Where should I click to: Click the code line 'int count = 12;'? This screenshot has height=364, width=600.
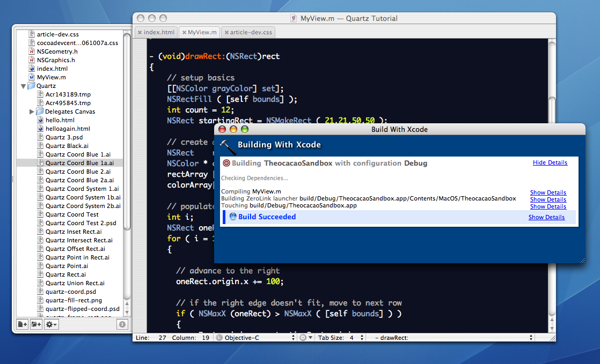(x=201, y=110)
